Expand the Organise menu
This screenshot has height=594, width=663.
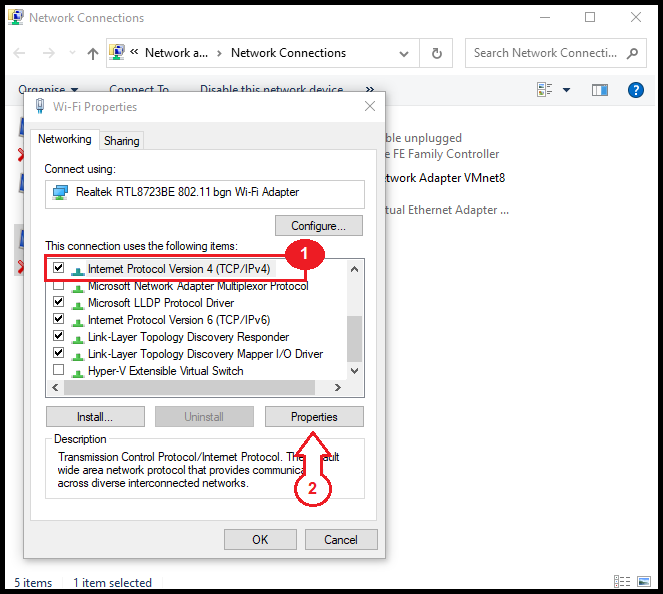point(48,89)
